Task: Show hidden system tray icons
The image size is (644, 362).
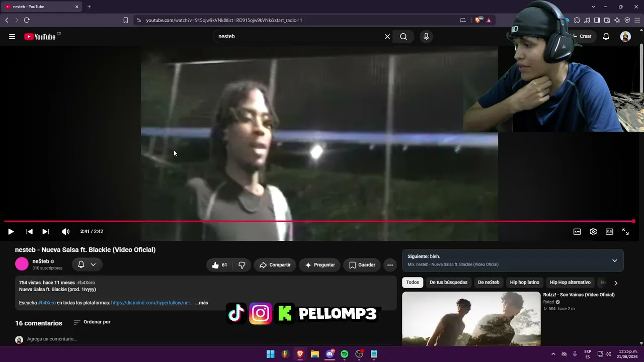Action: pyautogui.click(x=553, y=354)
